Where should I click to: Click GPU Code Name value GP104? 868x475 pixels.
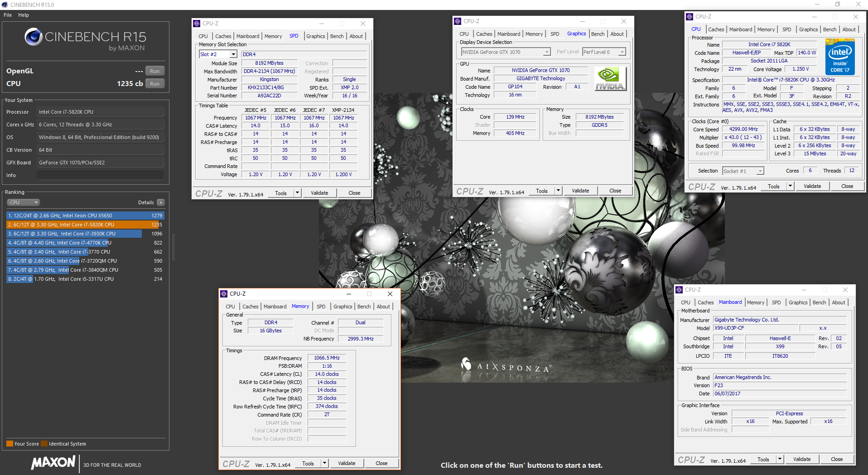515,86
